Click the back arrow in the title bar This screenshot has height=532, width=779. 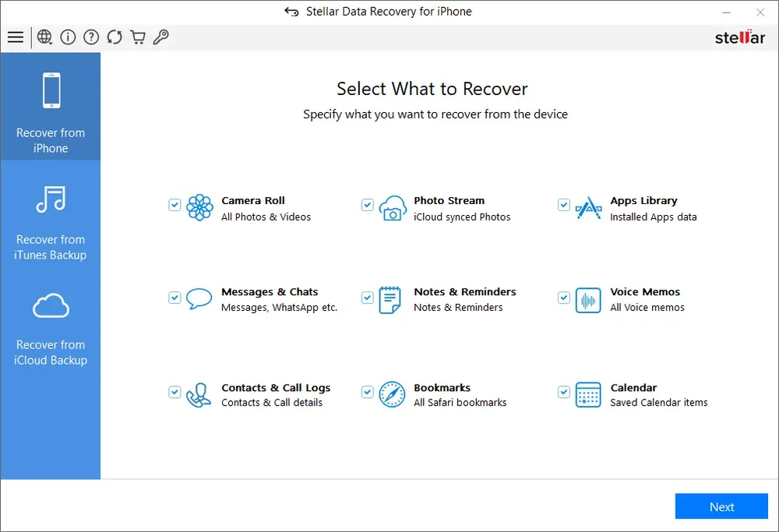point(291,11)
